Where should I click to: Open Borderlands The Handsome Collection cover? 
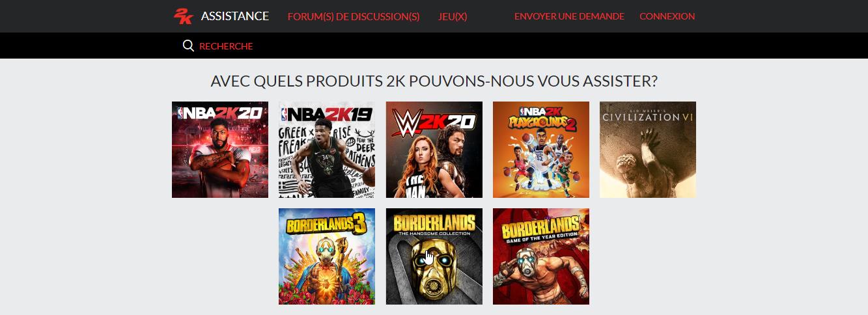click(434, 256)
